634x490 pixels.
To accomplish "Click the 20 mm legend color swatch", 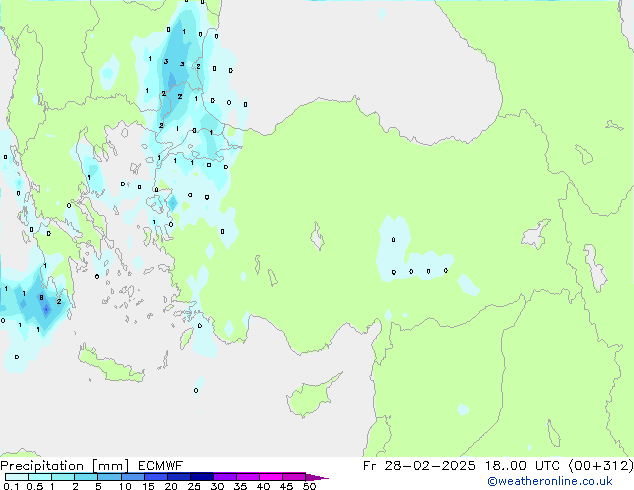I will (178, 477).
